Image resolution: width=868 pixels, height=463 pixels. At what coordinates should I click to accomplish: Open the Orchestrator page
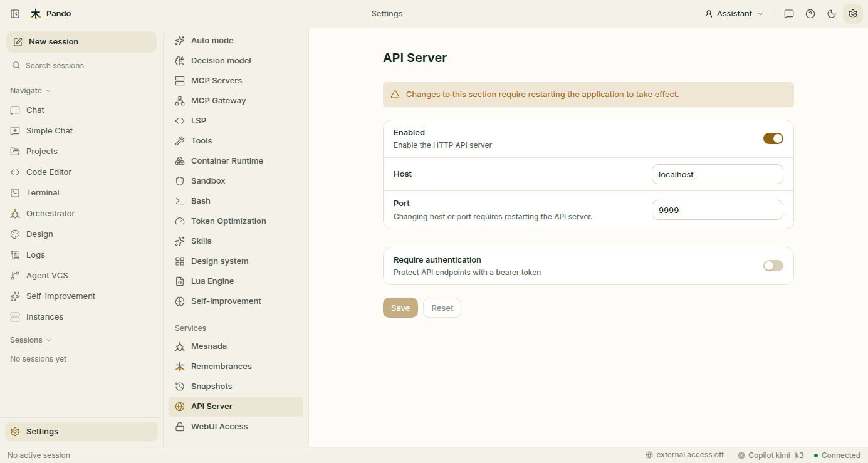(81, 214)
